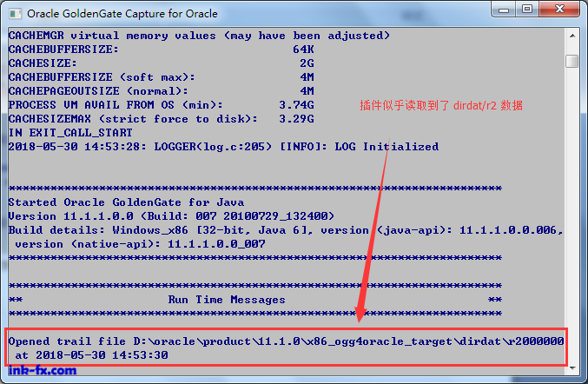Click the 'CACHEMGR virtual memory values' line

[x=199, y=36]
